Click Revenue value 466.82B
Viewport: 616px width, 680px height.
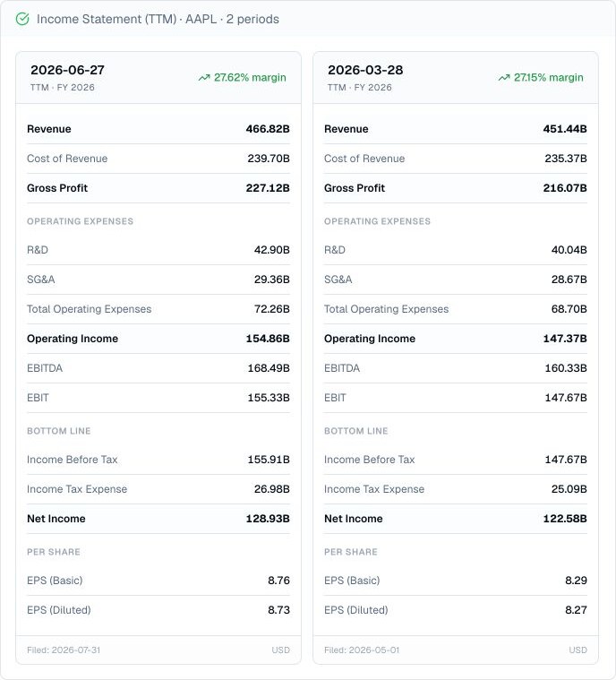[x=268, y=129]
